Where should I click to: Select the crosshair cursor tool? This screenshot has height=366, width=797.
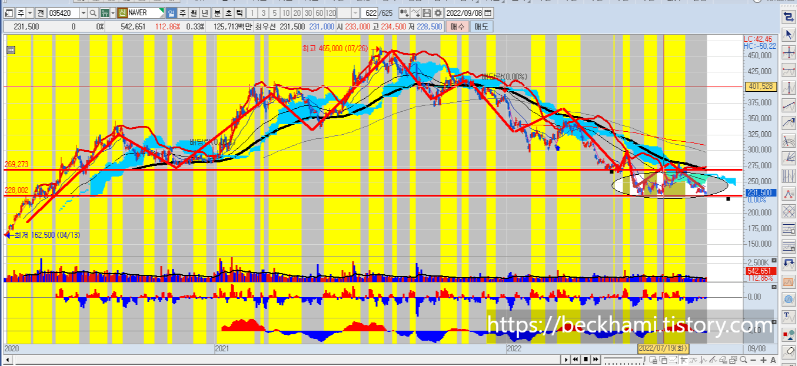pyautogui.click(x=788, y=52)
